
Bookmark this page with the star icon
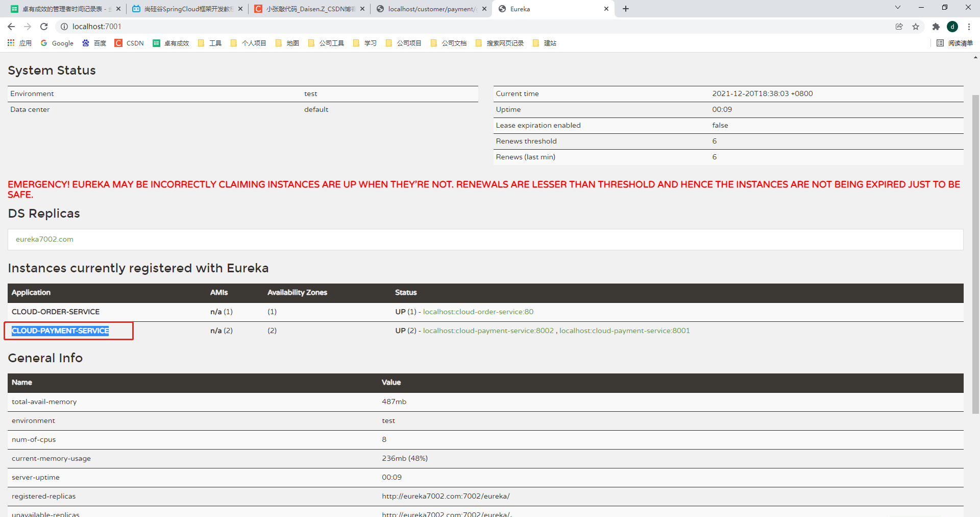[x=916, y=27]
